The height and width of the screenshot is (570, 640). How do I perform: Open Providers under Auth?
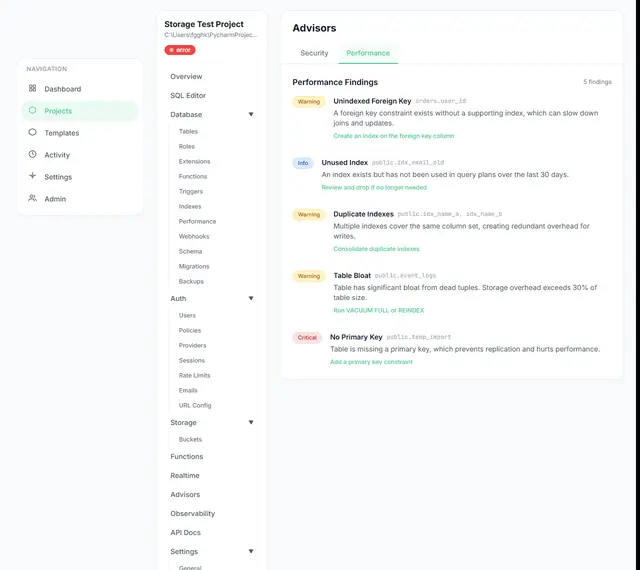click(x=192, y=345)
